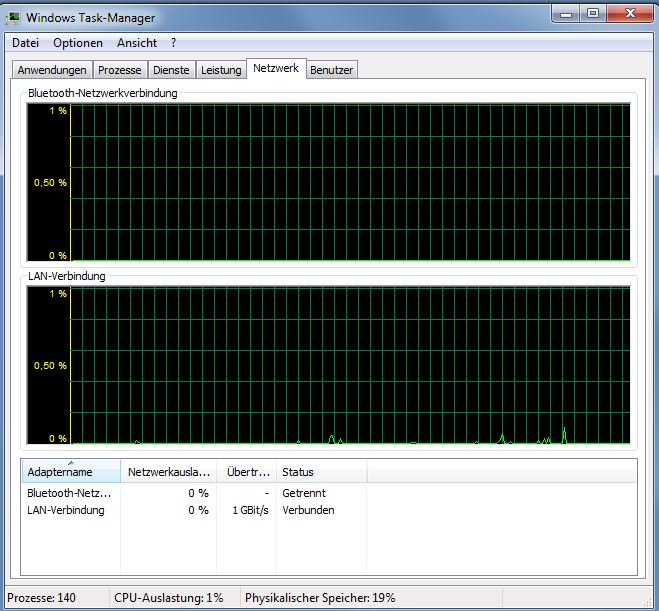Sort by Netzwerkauslastung column header
Viewport: 659px width, 611px height.
click(x=169, y=471)
